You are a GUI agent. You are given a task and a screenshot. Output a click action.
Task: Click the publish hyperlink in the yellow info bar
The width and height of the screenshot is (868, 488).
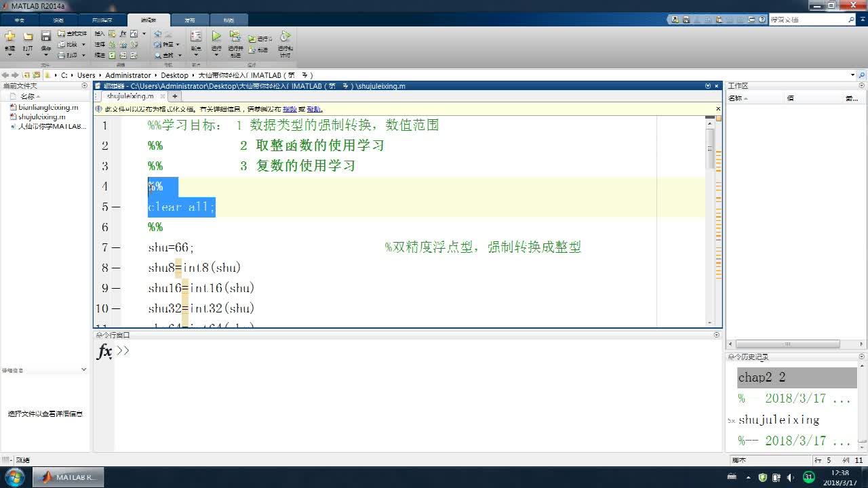click(x=289, y=109)
